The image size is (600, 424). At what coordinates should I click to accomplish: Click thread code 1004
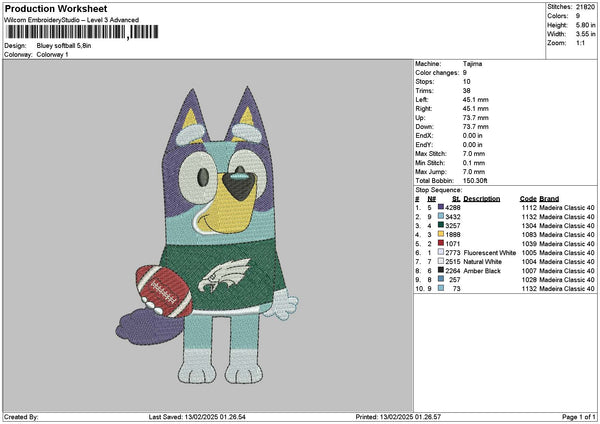tap(530, 262)
